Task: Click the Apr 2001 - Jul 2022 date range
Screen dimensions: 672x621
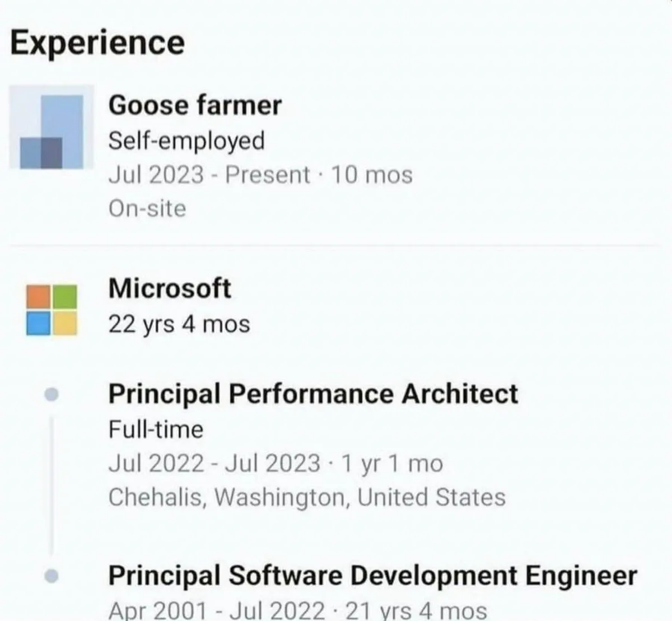Action: (x=216, y=610)
